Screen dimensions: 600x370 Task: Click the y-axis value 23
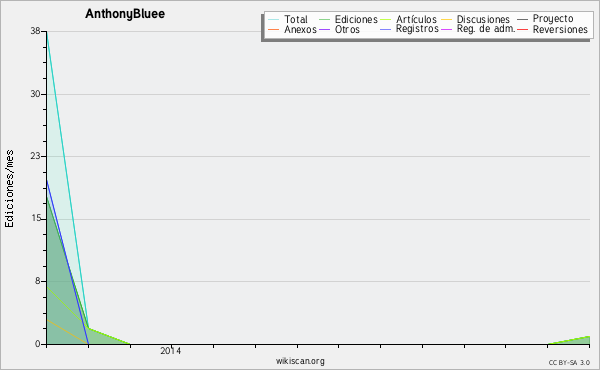tap(36, 156)
